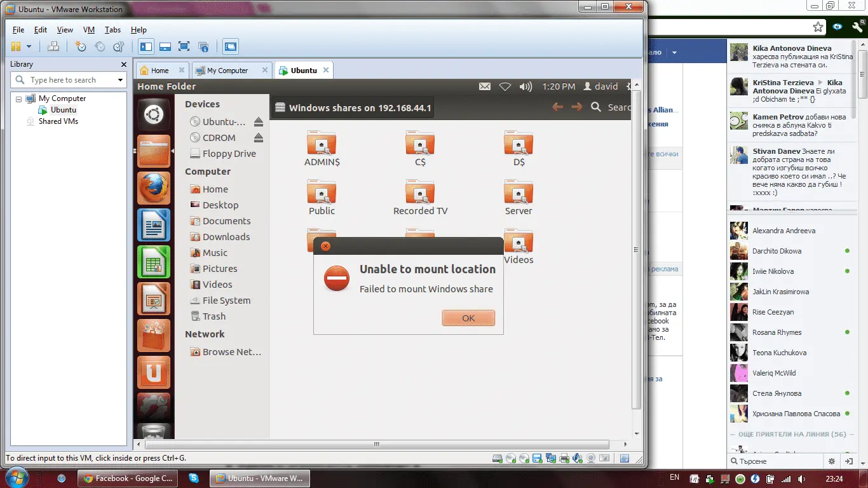Viewport: 868px width, 488px height.
Task: Take a snapshot of the virtual machine
Action: [81, 46]
